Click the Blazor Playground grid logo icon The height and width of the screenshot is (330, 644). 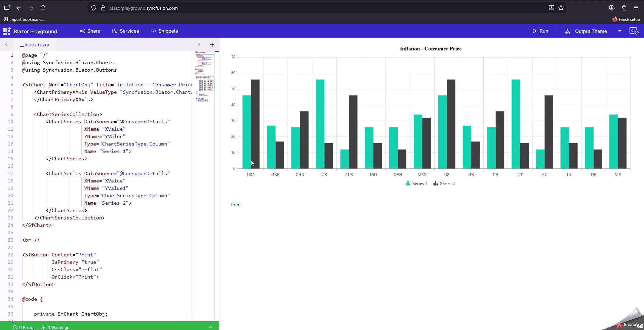pos(6,31)
